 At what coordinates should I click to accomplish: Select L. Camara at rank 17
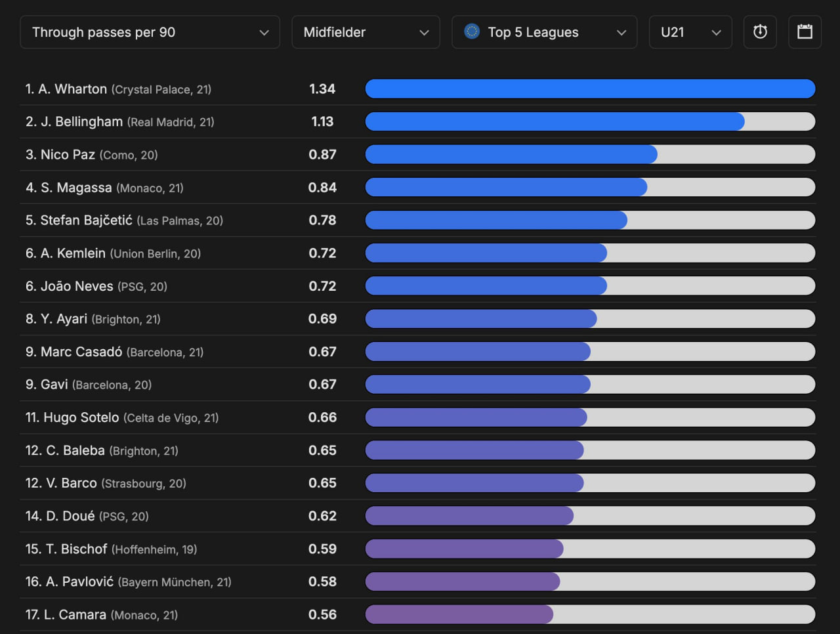pos(75,615)
